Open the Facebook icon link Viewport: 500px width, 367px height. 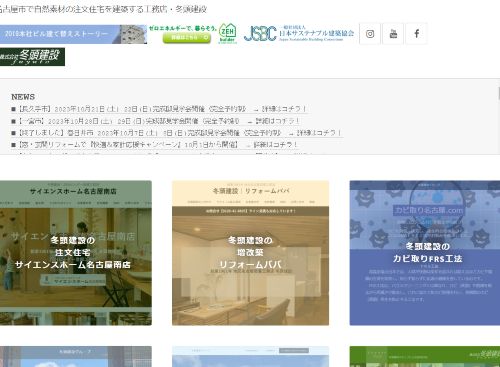pos(416,34)
